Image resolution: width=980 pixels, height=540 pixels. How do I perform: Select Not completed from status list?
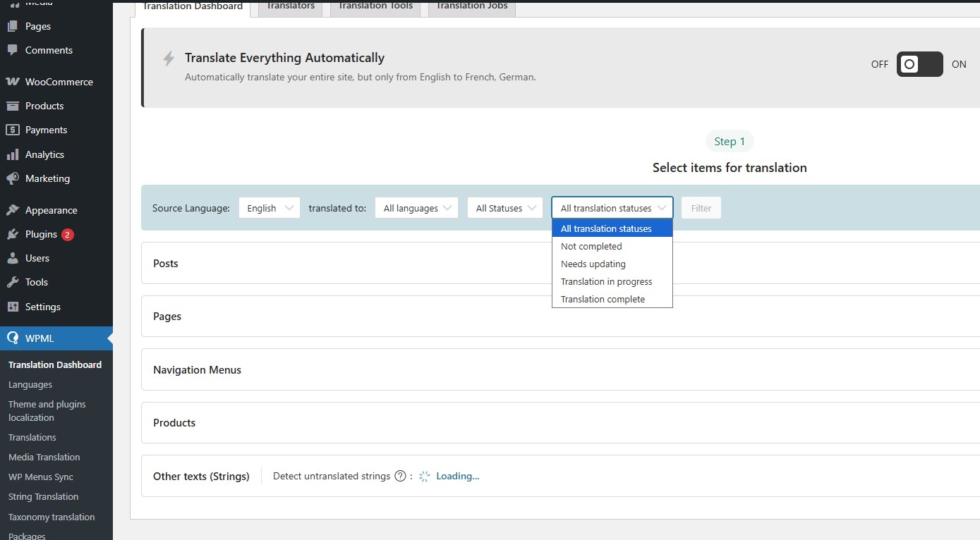tap(591, 246)
